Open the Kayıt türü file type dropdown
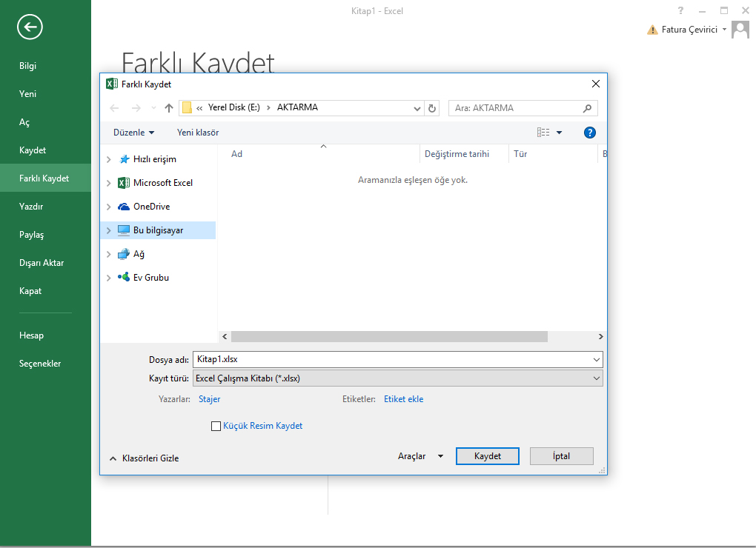This screenshot has height=548, width=756. click(x=597, y=378)
